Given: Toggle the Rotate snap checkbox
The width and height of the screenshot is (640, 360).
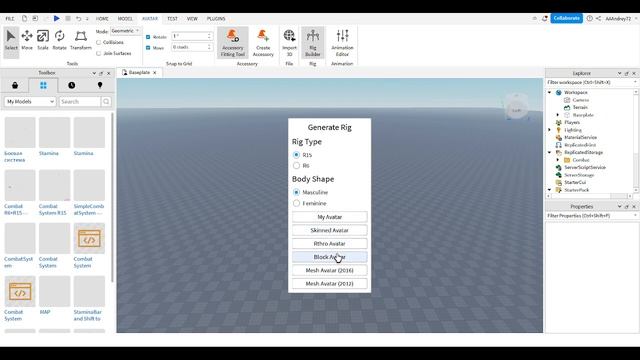Looking at the screenshot, I should pyautogui.click(x=148, y=37).
